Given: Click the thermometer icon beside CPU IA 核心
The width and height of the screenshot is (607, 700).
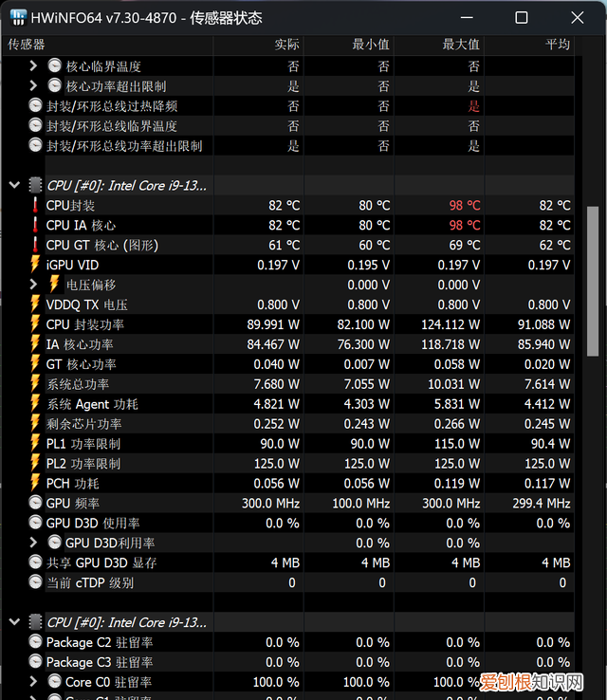Looking at the screenshot, I should pyautogui.click(x=35, y=225).
